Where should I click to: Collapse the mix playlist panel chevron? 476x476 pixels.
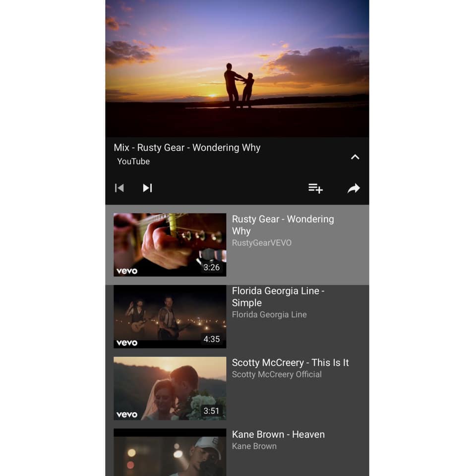[x=355, y=157]
